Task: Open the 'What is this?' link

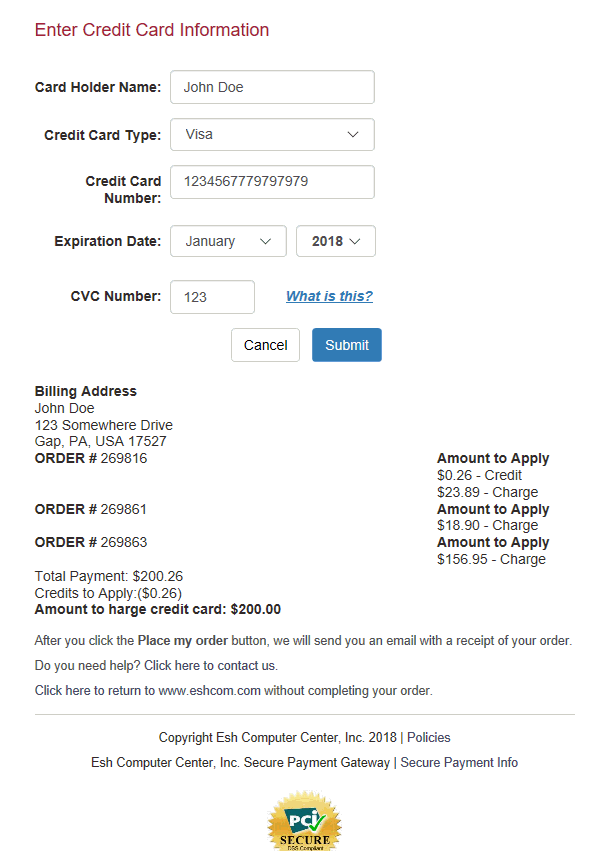Action: tap(329, 296)
